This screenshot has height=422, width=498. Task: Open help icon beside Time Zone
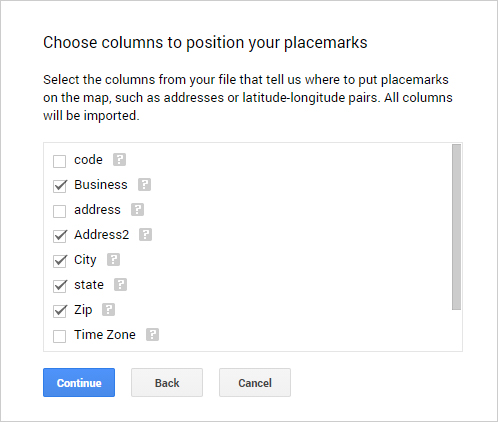152,335
